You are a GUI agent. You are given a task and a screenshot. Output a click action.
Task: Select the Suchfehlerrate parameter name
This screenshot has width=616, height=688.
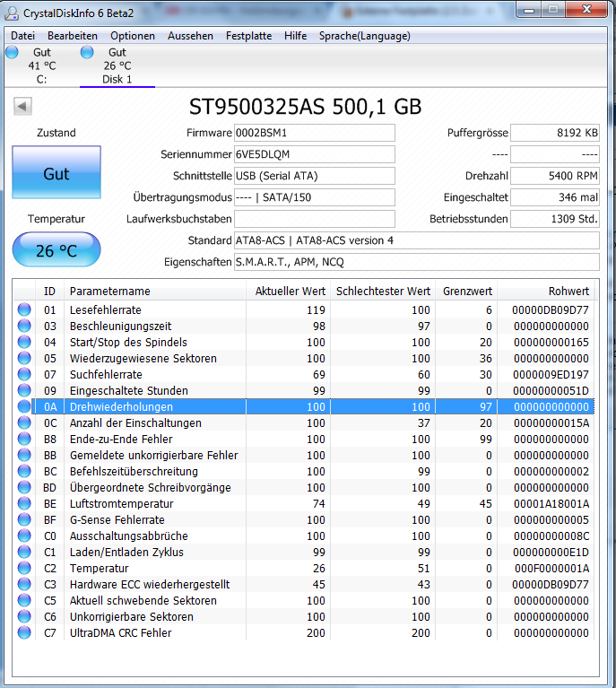tap(106, 375)
